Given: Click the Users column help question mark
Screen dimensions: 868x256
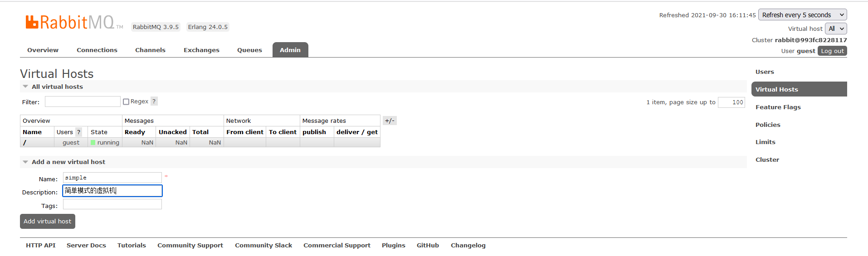Looking at the screenshot, I should [78, 132].
